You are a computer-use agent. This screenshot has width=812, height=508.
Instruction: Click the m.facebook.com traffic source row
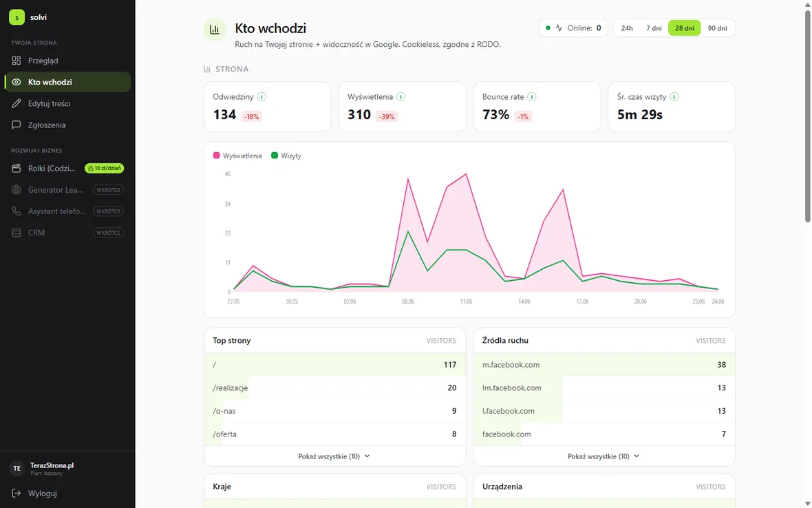click(603, 365)
